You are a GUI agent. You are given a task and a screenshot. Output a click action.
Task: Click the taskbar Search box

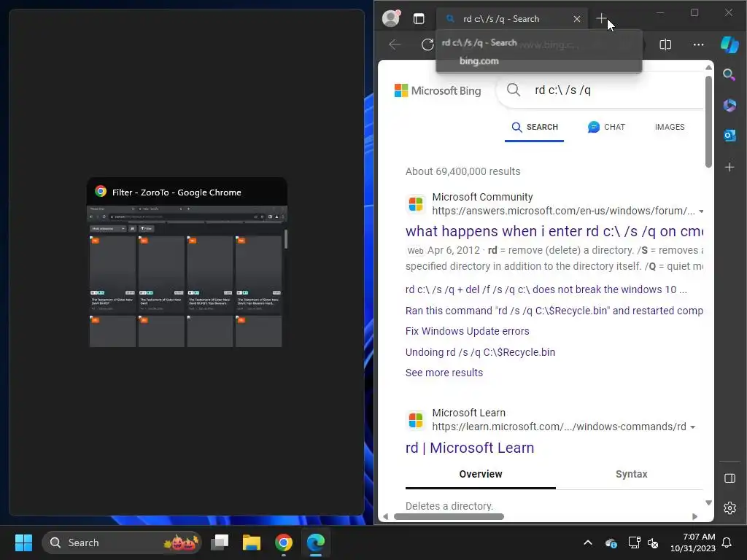pos(122,542)
